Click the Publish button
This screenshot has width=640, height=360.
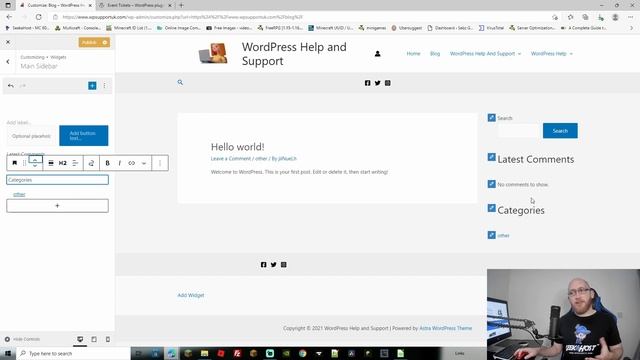click(x=89, y=42)
